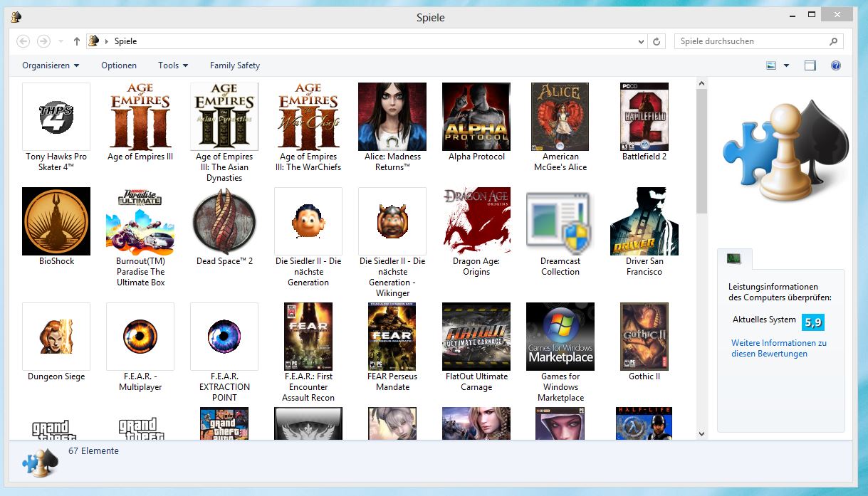Open recent locations dropdown arrow
Viewport: 868px width, 496px height.
[x=61, y=41]
